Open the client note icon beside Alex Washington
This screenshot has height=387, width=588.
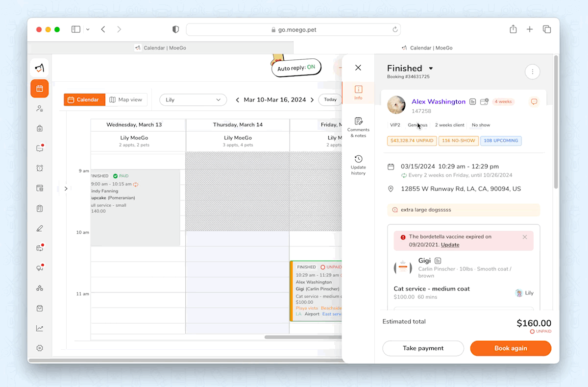[x=473, y=102]
